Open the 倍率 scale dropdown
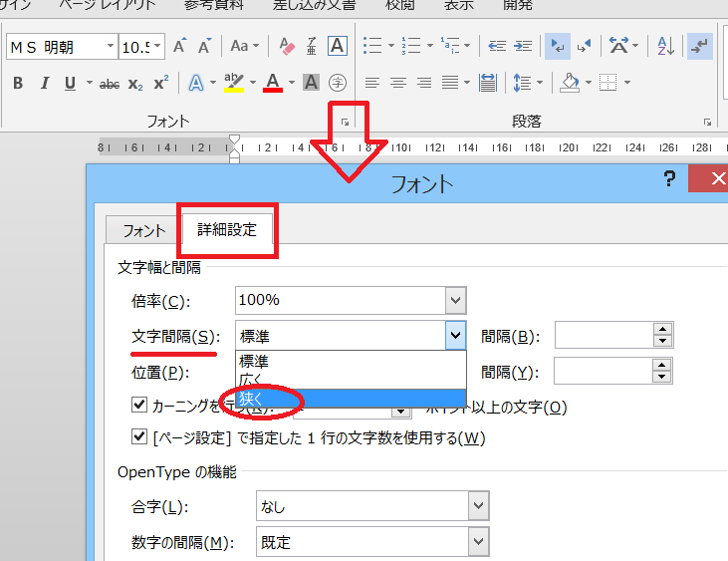 [454, 300]
